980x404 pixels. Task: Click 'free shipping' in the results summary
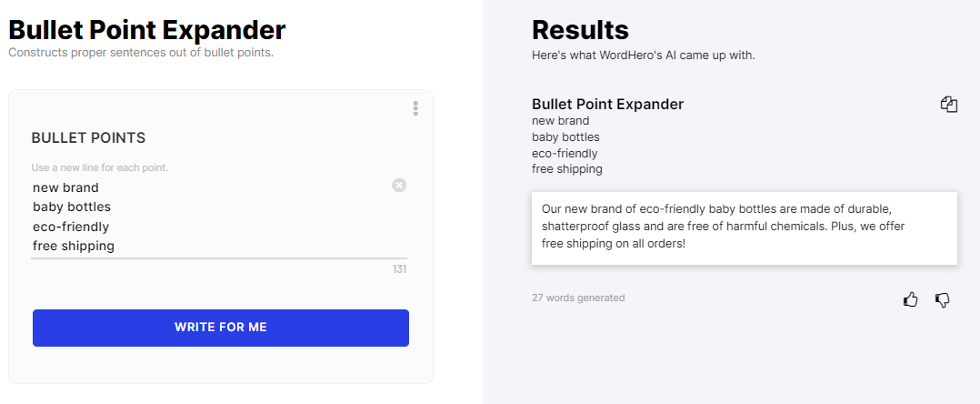[x=567, y=169]
